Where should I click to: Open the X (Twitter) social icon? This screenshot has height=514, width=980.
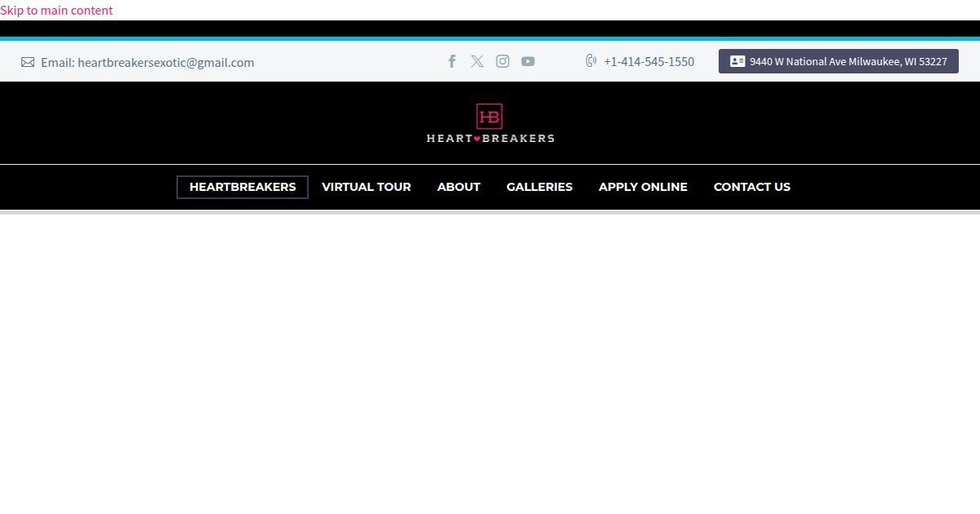click(477, 61)
